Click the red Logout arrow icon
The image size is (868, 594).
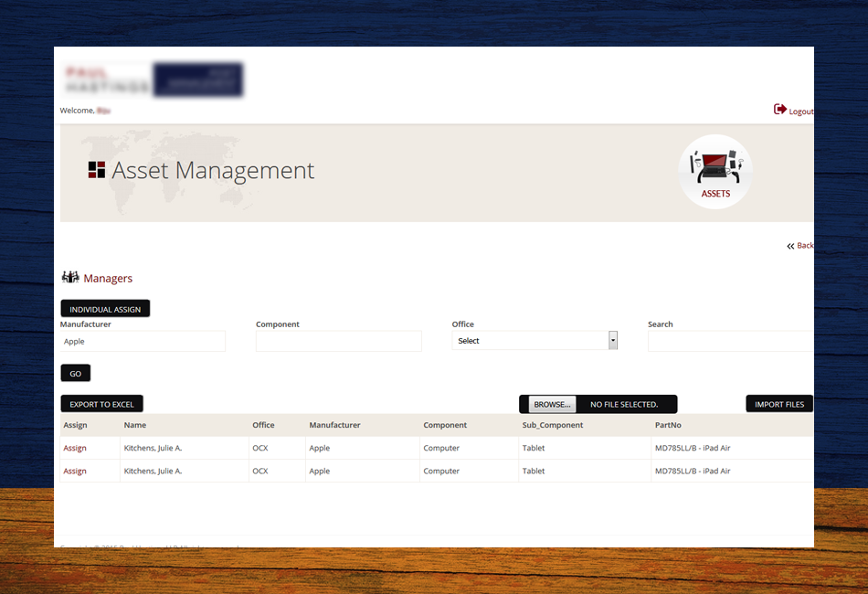tap(778, 109)
